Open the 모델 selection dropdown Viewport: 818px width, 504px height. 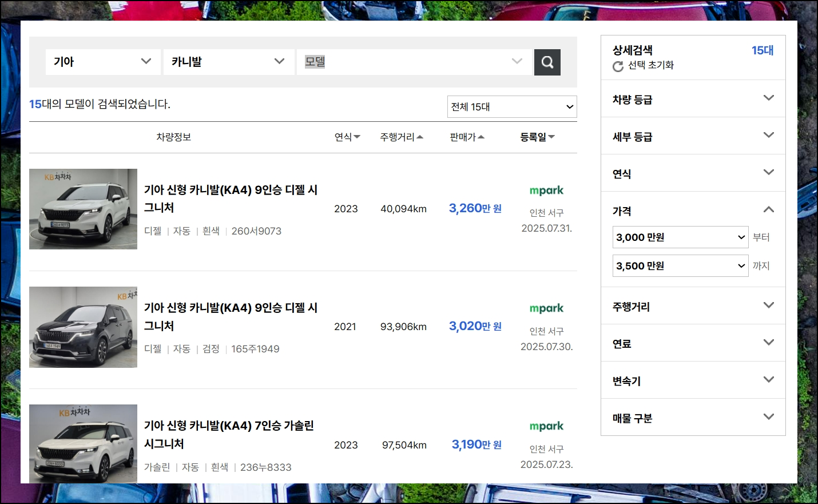[x=413, y=62]
